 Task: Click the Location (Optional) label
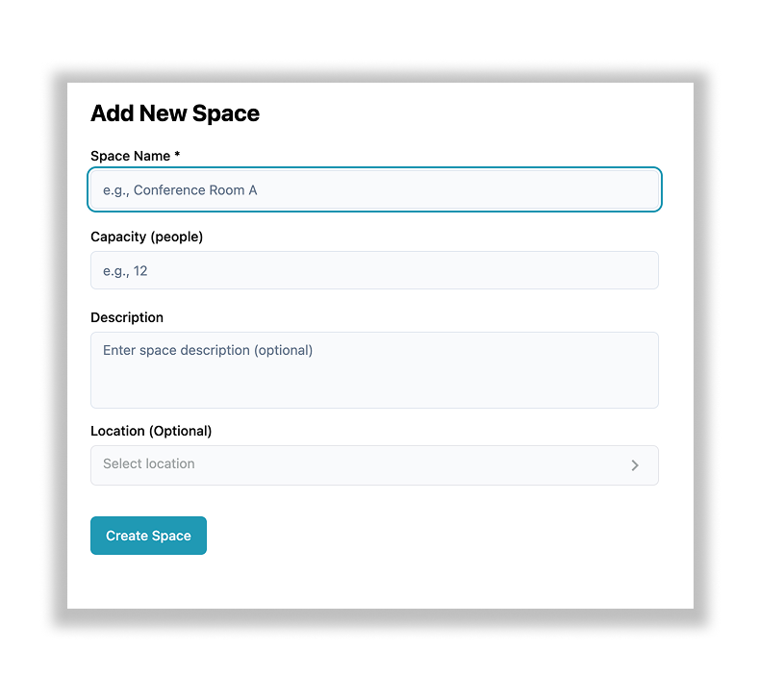(x=150, y=431)
